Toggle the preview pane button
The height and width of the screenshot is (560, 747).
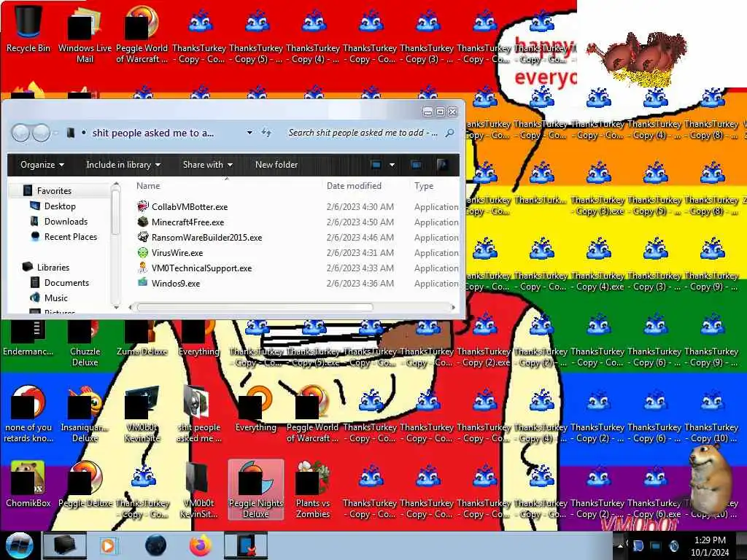pos(416,165)
